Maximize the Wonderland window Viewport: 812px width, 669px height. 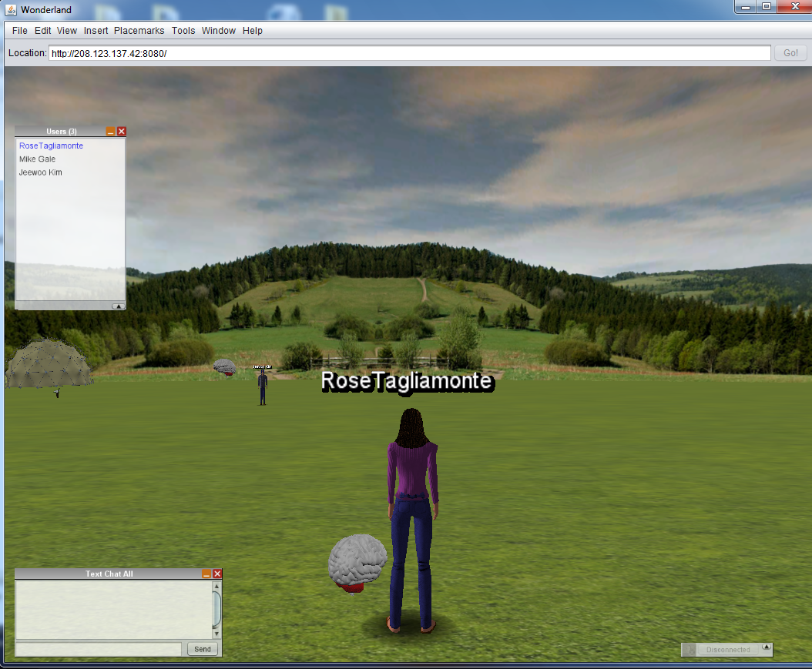(x=767, y=7)
